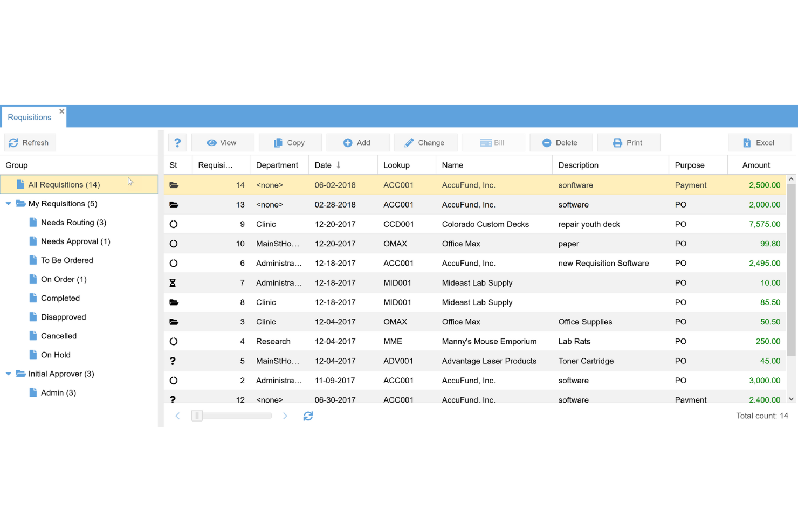Screen dimensions: 798x532
Task: Click the Copy requisition icon
Action: point(279,142)
